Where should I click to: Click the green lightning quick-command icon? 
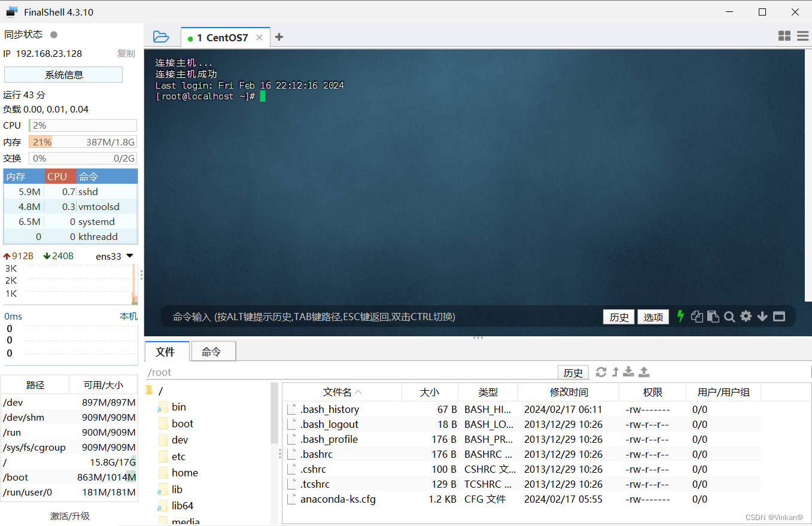(x=680, y=317)
